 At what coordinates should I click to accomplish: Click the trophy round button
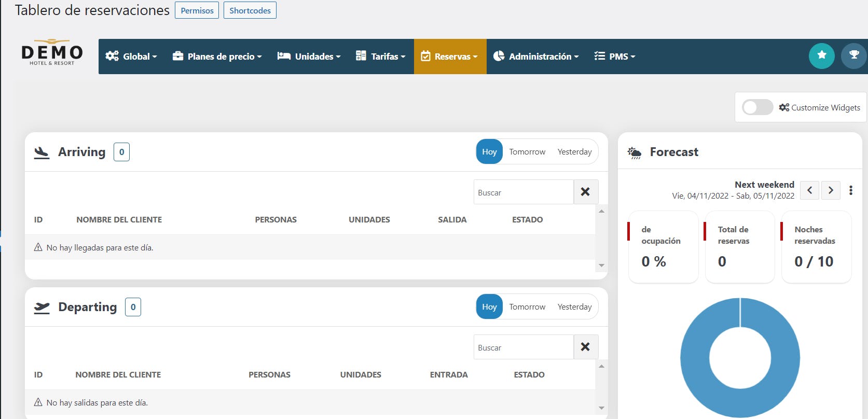pos(853,55)
